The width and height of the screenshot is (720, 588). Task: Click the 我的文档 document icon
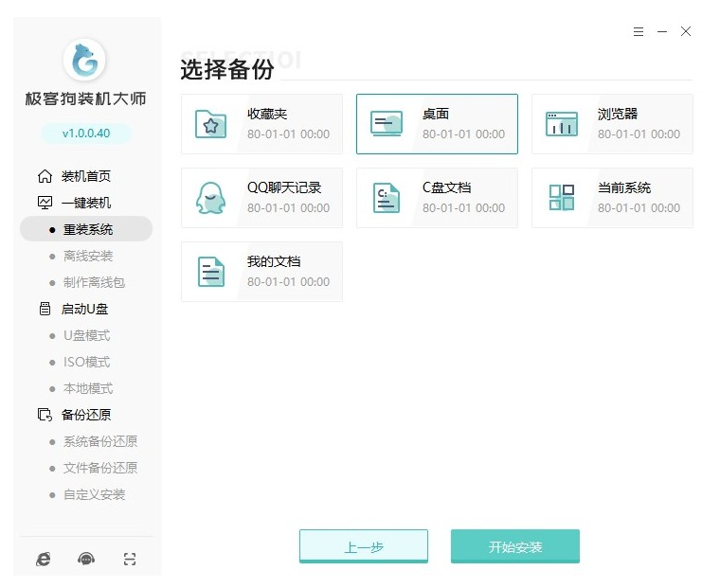coord(210,272)
